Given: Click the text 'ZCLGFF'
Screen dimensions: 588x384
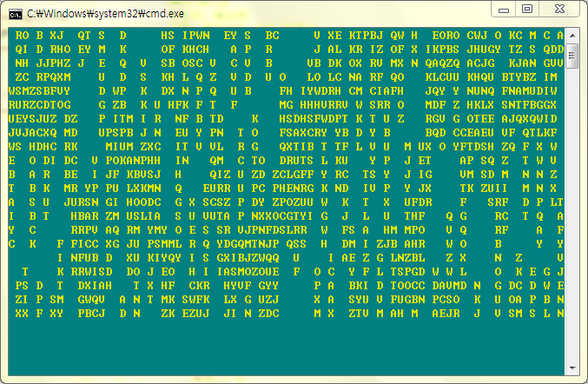Looking at the screenshot, I should click(x=293, y=175).
